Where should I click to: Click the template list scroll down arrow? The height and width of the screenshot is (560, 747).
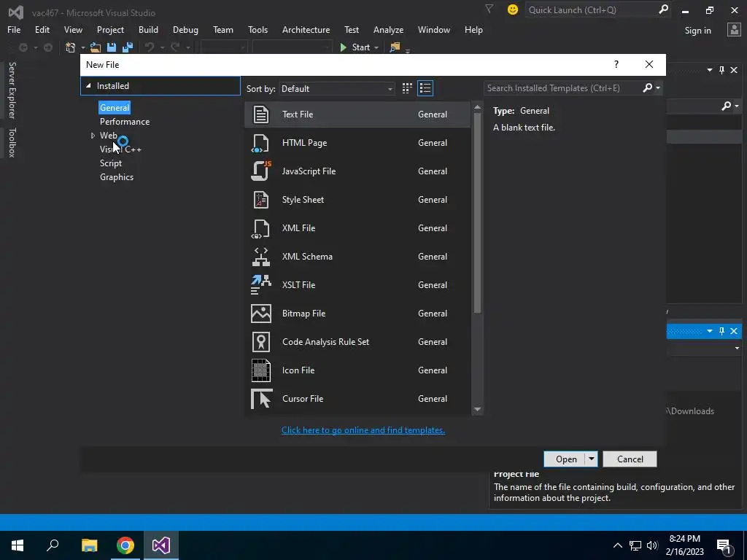[477, 409]
